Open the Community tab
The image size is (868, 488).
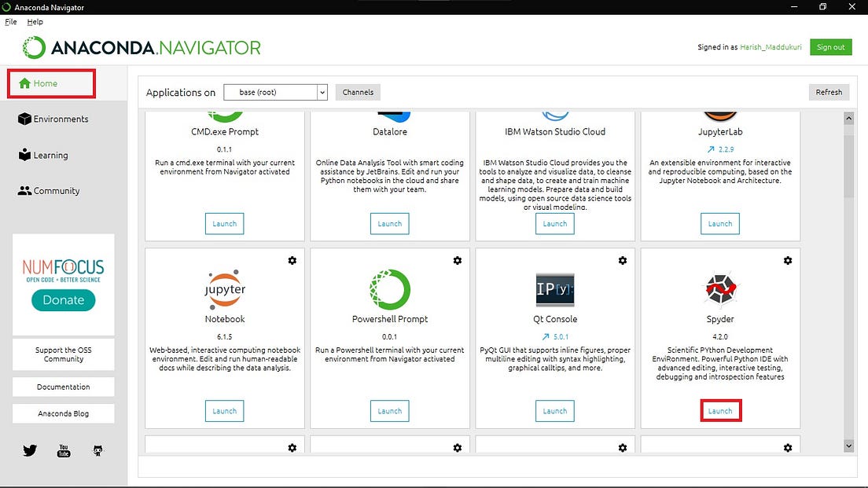click(x=49, y=191)
